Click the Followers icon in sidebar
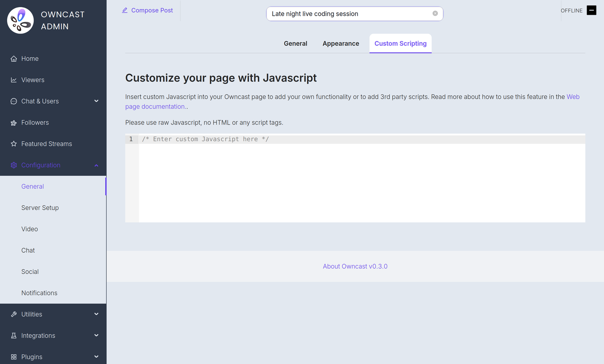Screen dimensions: 604x364 point(14,123)
